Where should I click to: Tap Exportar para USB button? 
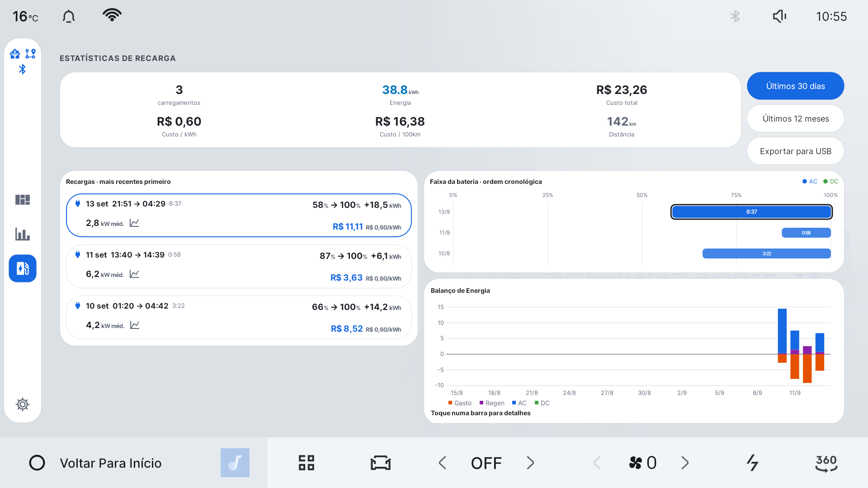(796, 151)
